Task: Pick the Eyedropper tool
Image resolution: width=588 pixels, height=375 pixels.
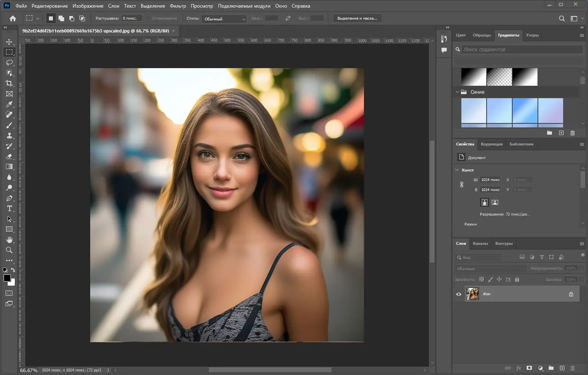Action: 9,104
